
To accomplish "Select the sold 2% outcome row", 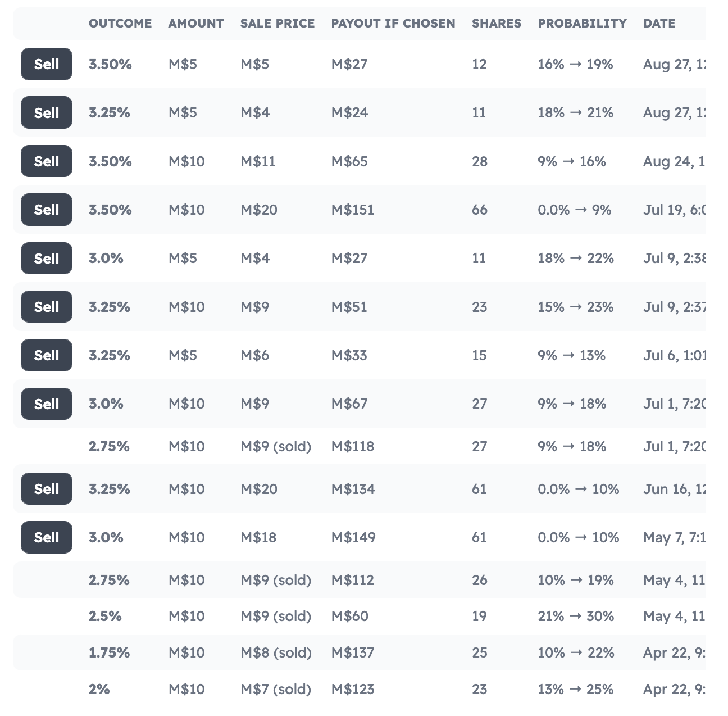I will coord(360,689).
